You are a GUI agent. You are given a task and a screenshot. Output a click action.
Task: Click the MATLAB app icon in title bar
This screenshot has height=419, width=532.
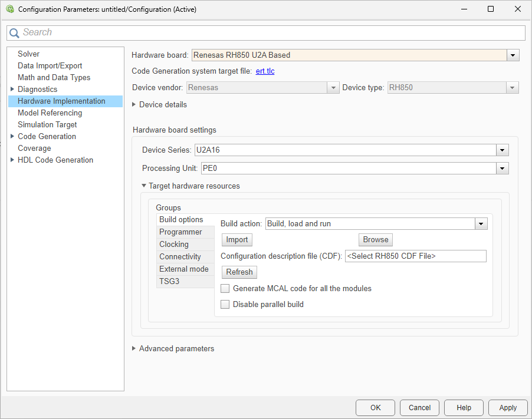(9, 9)
